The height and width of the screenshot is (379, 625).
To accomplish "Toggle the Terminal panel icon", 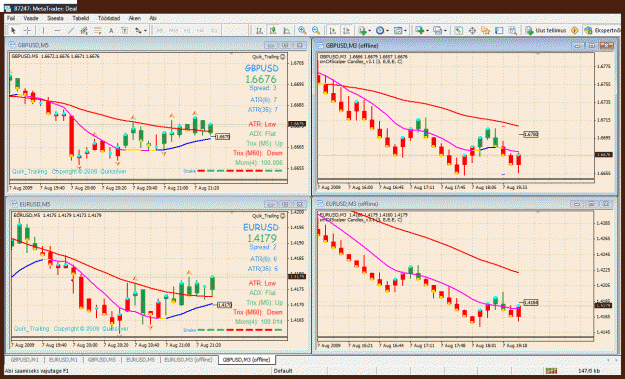I will click(499, 31).
